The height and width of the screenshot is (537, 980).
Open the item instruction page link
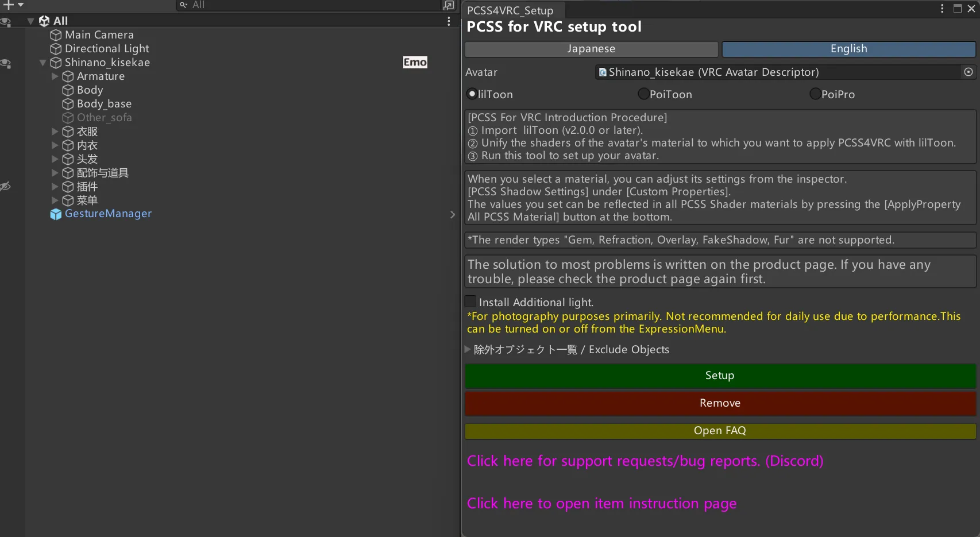(601, 504)
